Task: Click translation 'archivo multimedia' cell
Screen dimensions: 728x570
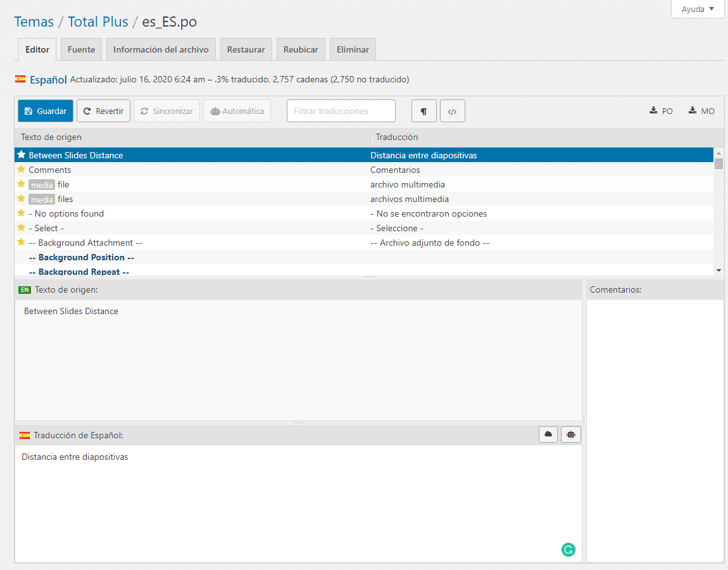Action: (x=408, y=184)
